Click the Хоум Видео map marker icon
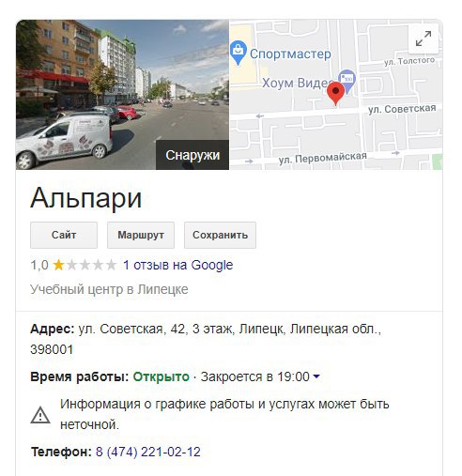This screenshot has height=476, width=462. tap(347, 81)
